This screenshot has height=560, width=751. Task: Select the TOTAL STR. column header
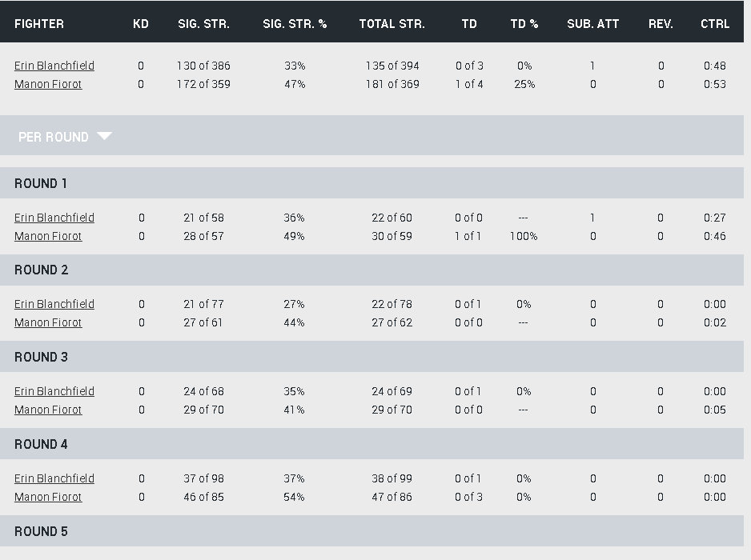tap(392, 24)
